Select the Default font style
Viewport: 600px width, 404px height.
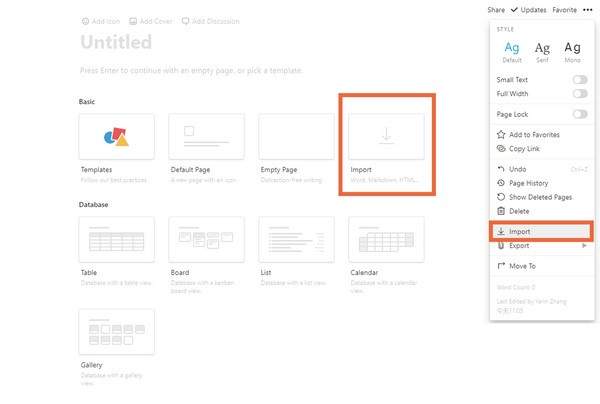tap(512, 52)
